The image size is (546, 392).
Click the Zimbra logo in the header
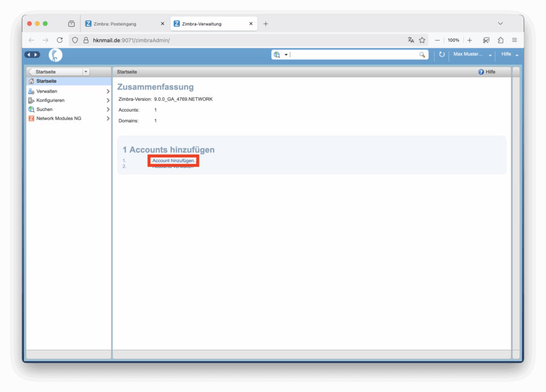[55, 55]
